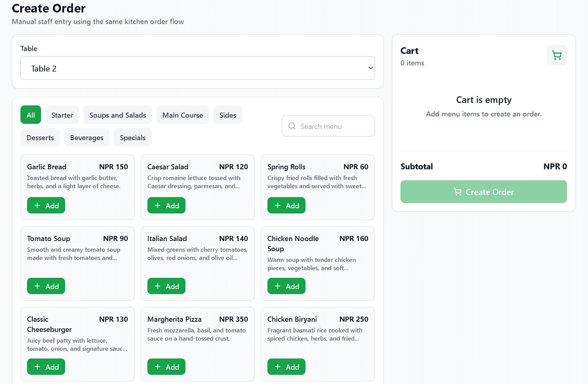Click the Caesar Salad item title

click(x=168, y=167)
